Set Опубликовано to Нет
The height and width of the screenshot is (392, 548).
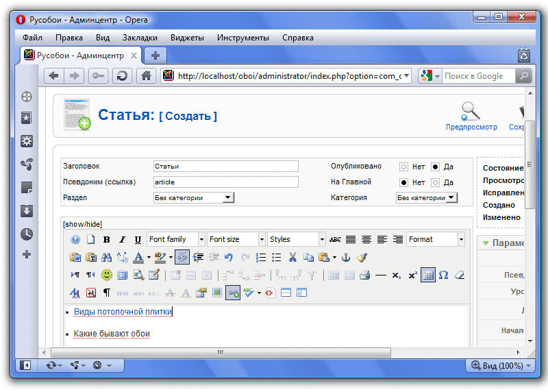403,167
